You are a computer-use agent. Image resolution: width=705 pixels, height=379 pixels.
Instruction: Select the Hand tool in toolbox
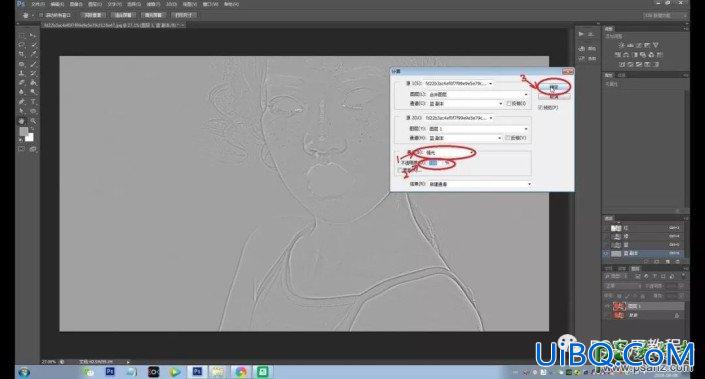(21, 121)
